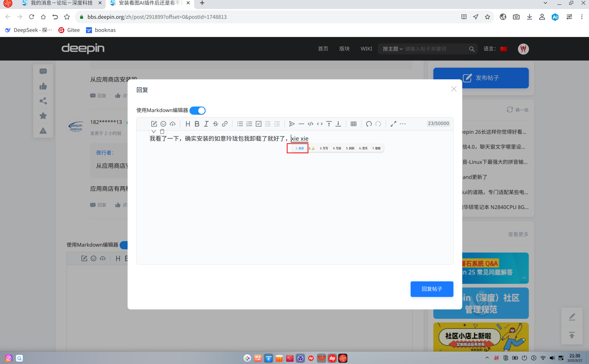The width and height of the screenshot is (589, 364).
Task: Click the edit mode icon in reply toolbar
Action: pos(154,124)
